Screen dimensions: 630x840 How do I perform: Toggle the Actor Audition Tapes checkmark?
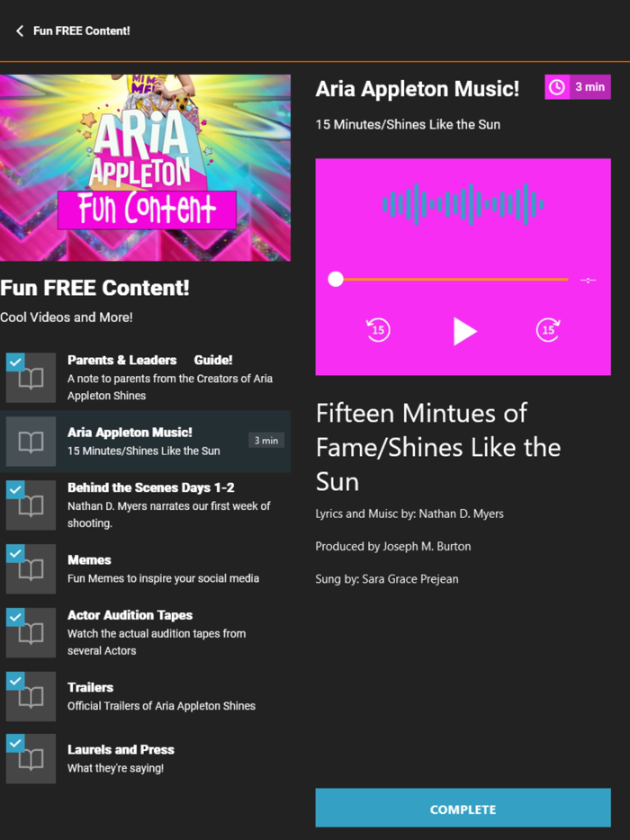15,617
